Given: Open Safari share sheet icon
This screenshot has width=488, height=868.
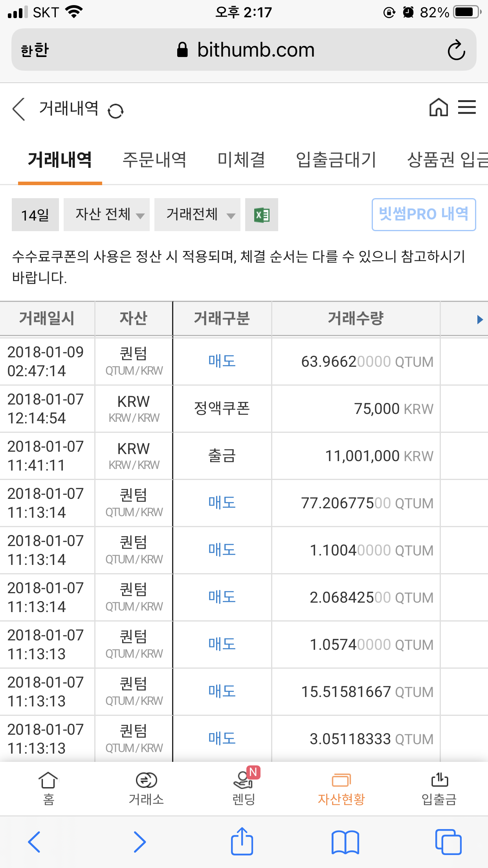Looking at the screenshot, I should click(242, 841).
